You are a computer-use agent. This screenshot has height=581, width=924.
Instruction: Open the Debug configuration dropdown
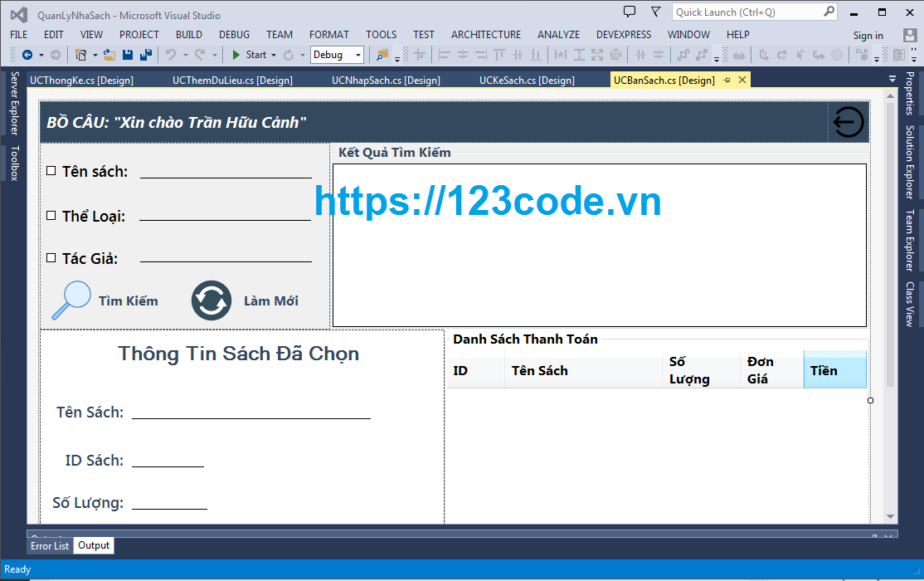(x=358, y=54)
